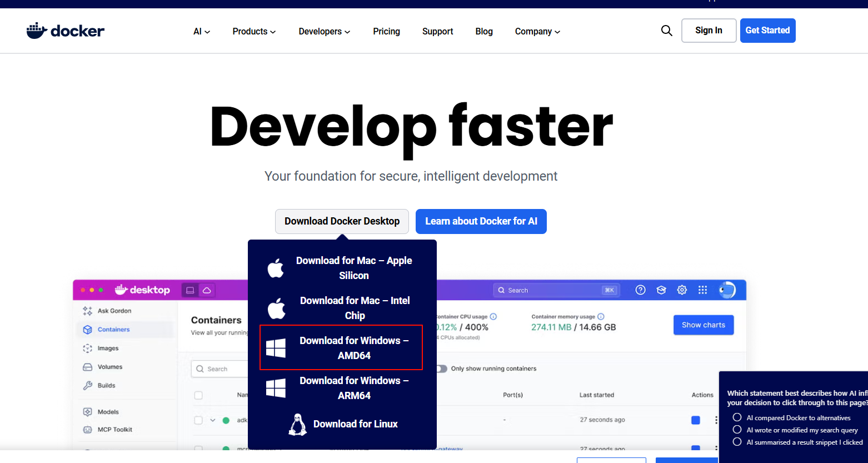Image resolution: width=868 pixels, height=463 pixels.
Task: Open the help question-mark icon in Docker Desktop
Action: (641, 290)
